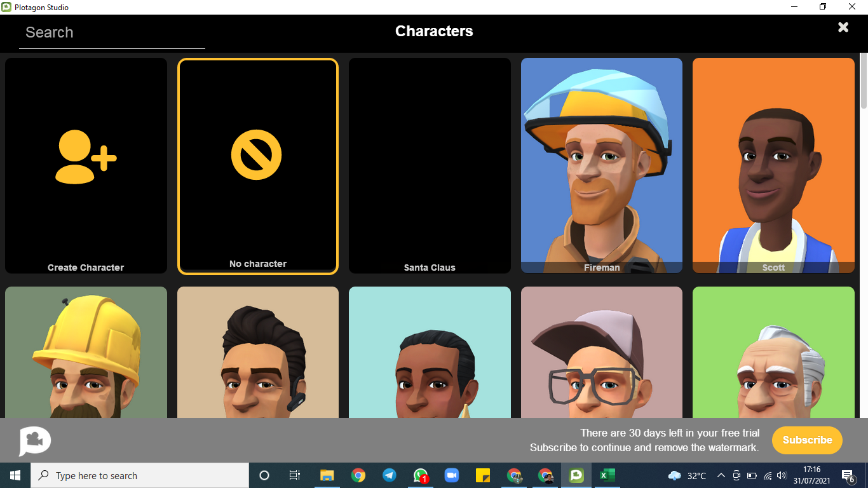The height and width of the screenshot is (488, 868).
Task: Choose the Santa Claus character card
Action: [x=430, y=166]
